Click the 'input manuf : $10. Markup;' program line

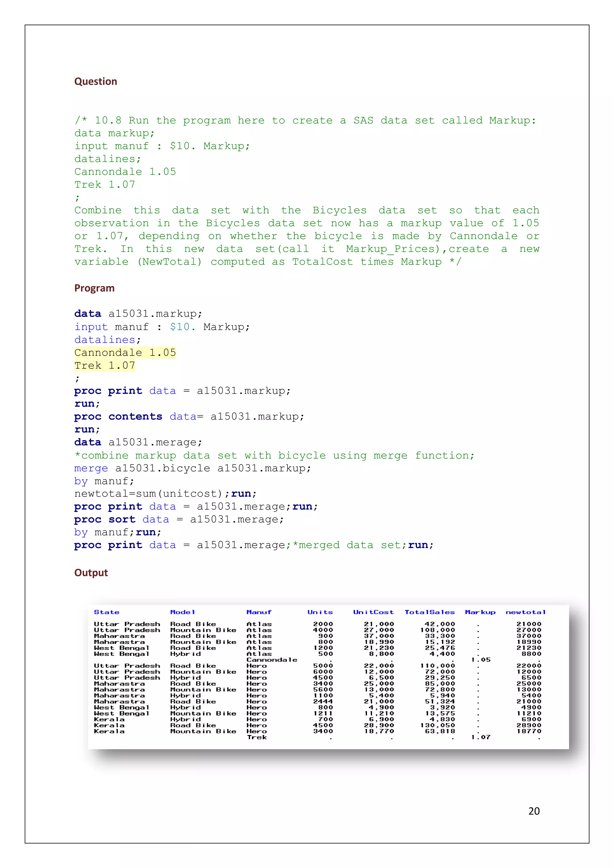[162, 327]
